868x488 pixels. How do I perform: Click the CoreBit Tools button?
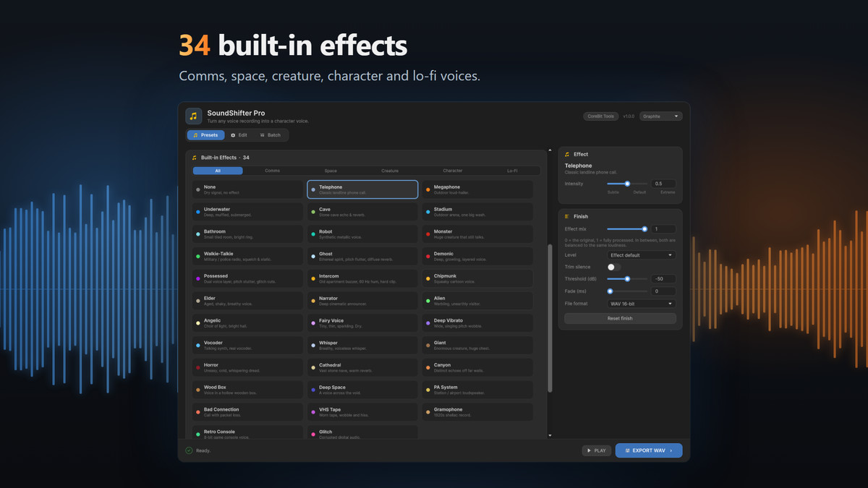tap(602, 116)
